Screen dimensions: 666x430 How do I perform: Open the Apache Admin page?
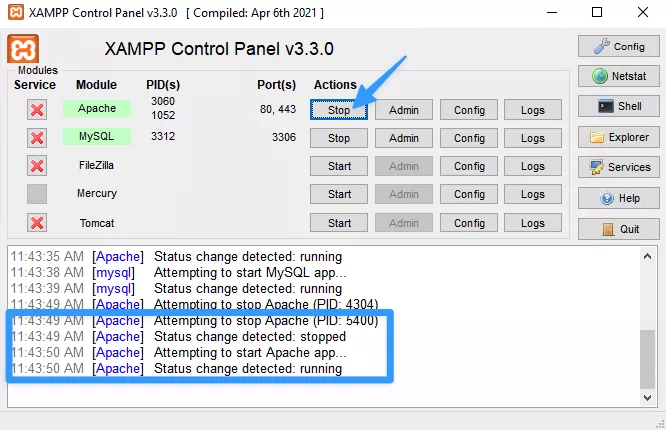click(403, 109)
